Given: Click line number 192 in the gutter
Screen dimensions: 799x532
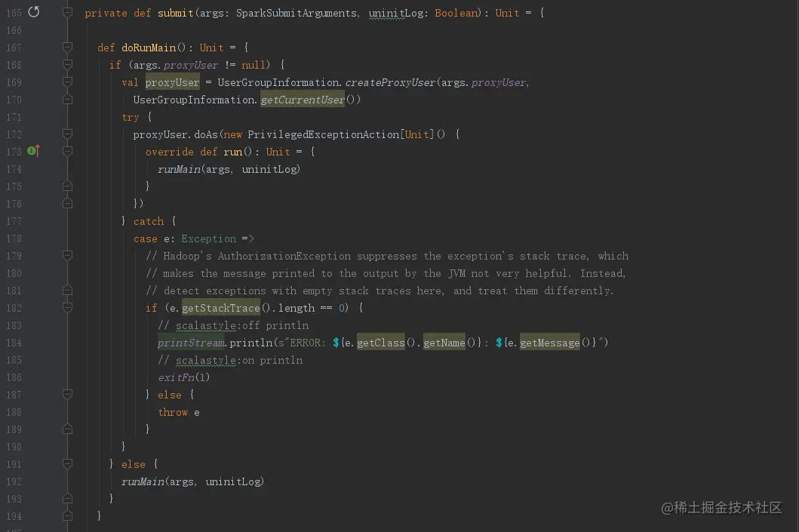Looking at the screenshot, I should [x=14, y=481].
